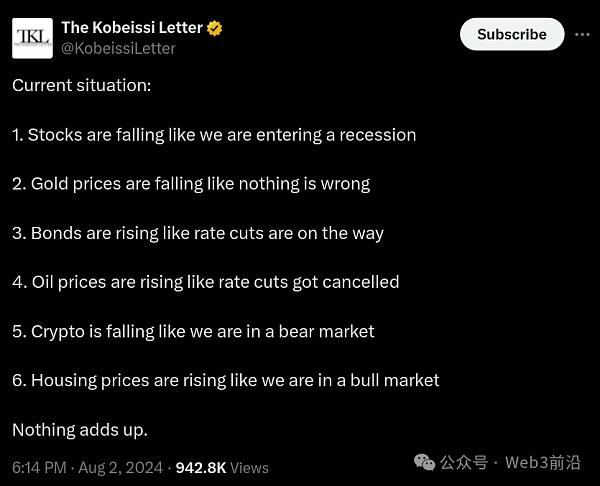Click the Subscribe button
This screenshot has width=600, height=486.
(512, 34)
